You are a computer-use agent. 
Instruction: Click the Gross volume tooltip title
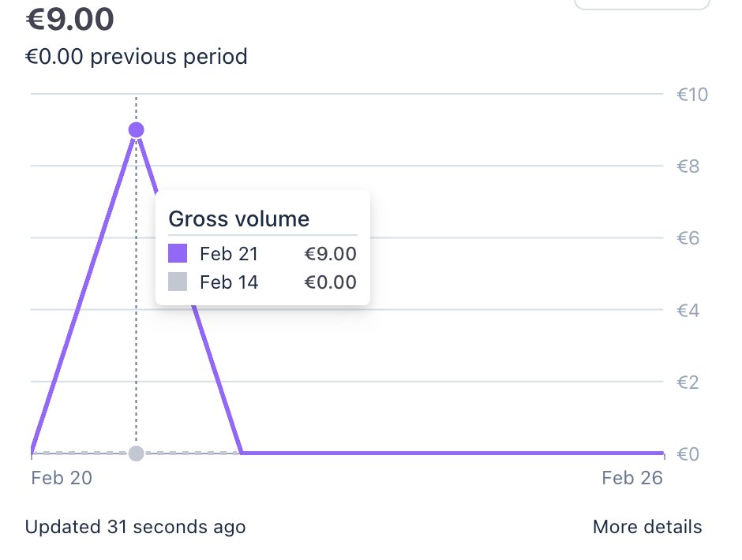239,219
